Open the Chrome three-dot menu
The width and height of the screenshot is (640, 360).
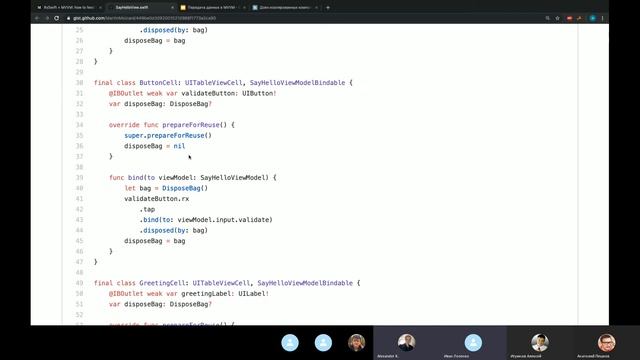(602, 18)
